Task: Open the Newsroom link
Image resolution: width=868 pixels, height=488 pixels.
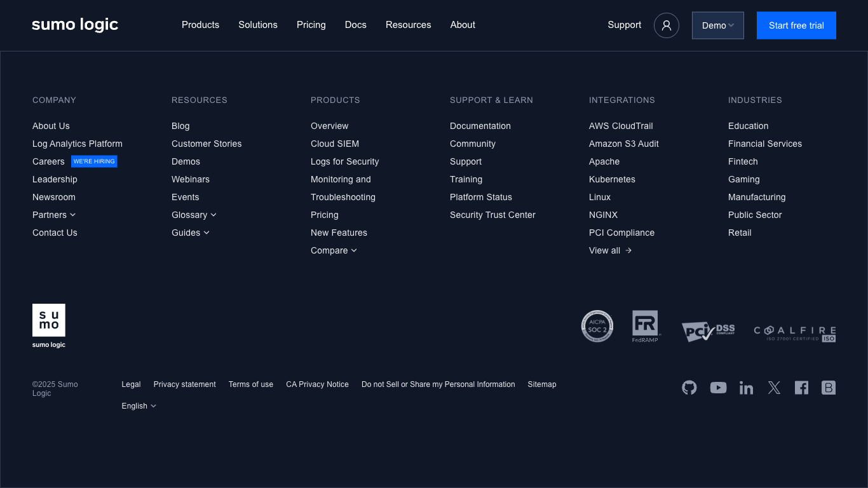Action: click(54, 197)
